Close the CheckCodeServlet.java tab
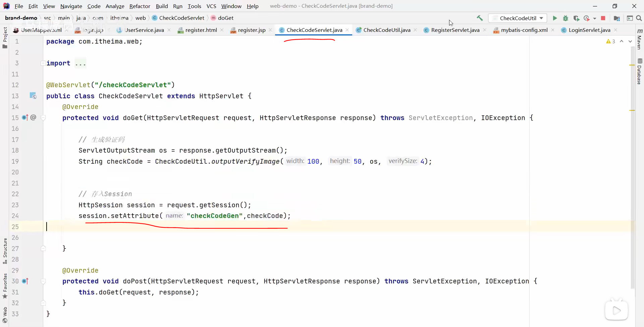The width and height of the screenshot is (644, 327). pyautogui.click(x=347, y=30)
